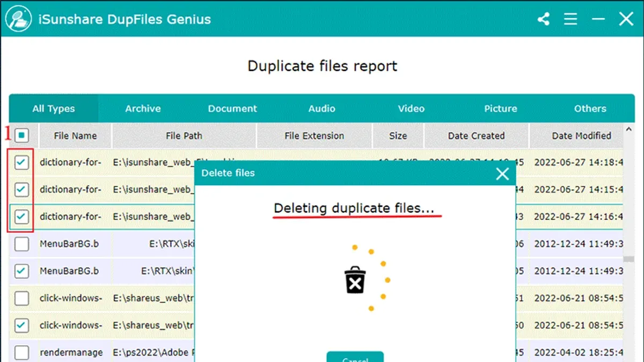Sort by Date Modified column header

[577, 136]
